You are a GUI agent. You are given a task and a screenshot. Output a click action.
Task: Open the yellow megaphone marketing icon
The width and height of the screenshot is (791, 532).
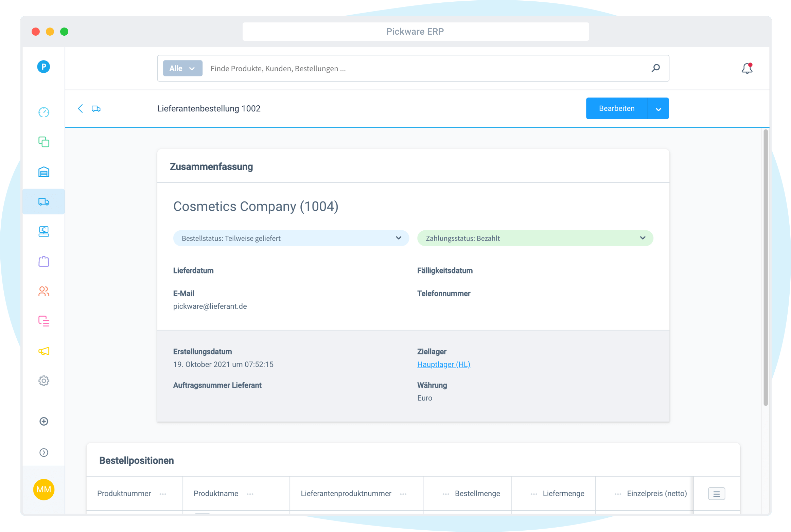click(43, 351)
